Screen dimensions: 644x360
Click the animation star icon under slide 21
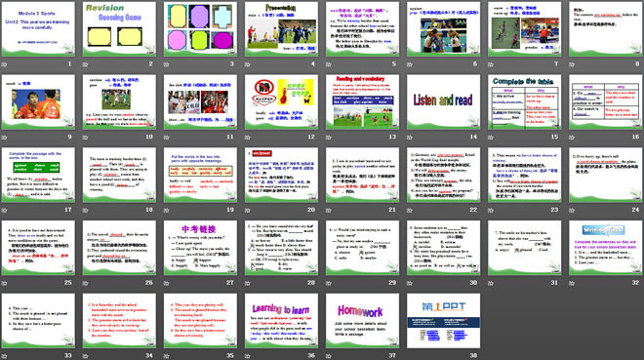coord(329,210)
